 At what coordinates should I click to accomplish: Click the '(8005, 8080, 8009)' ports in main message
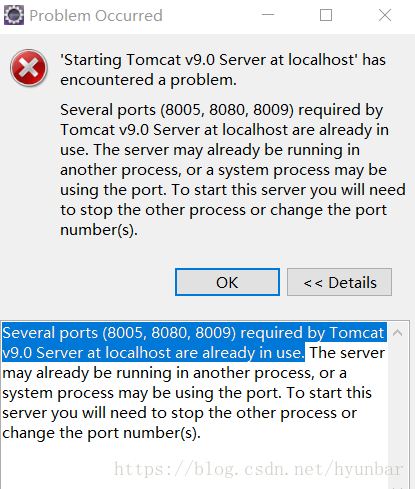(227, 110)
